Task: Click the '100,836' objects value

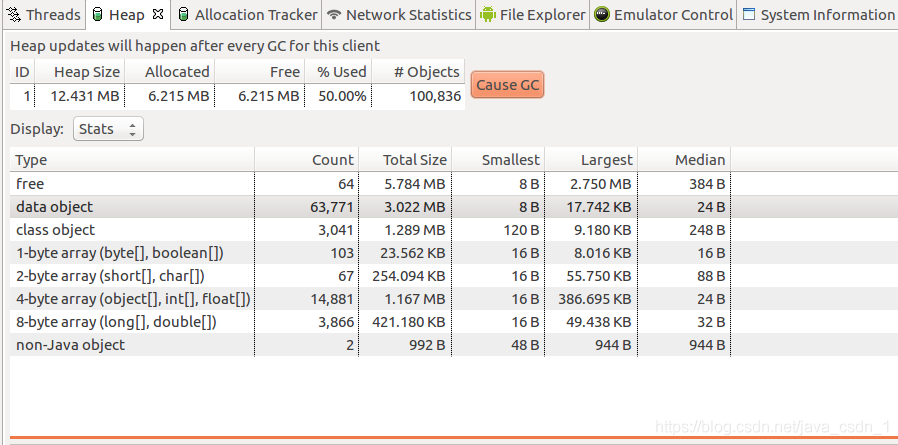Action: click(x=435, y=96)
